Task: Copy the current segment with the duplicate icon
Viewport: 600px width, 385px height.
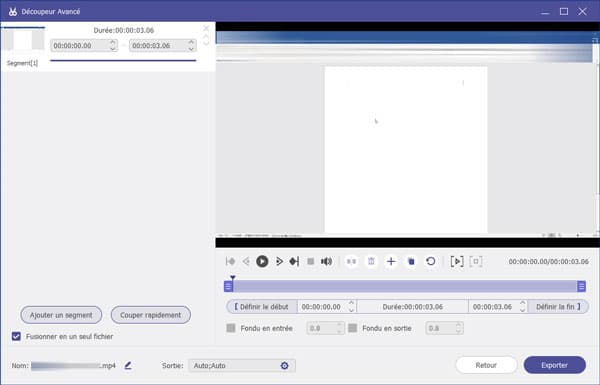Action: click(411, 261)
